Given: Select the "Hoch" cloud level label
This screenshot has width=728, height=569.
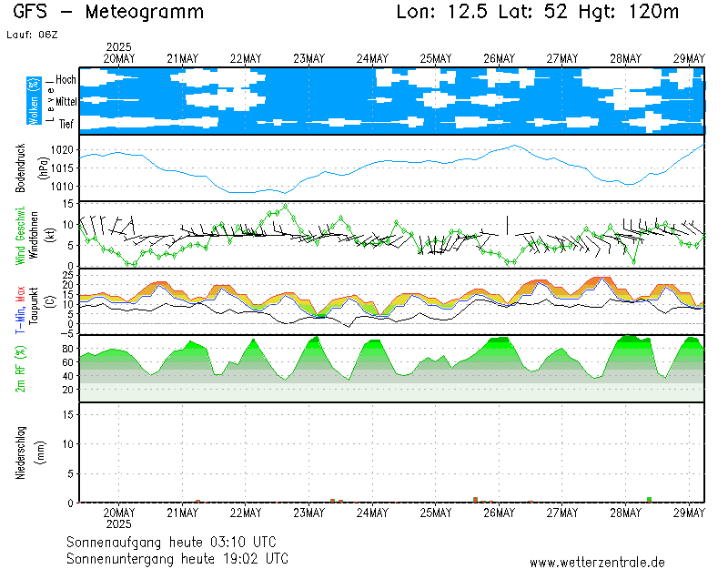Looking at the screenshot, I should click(x=66, y=79).
